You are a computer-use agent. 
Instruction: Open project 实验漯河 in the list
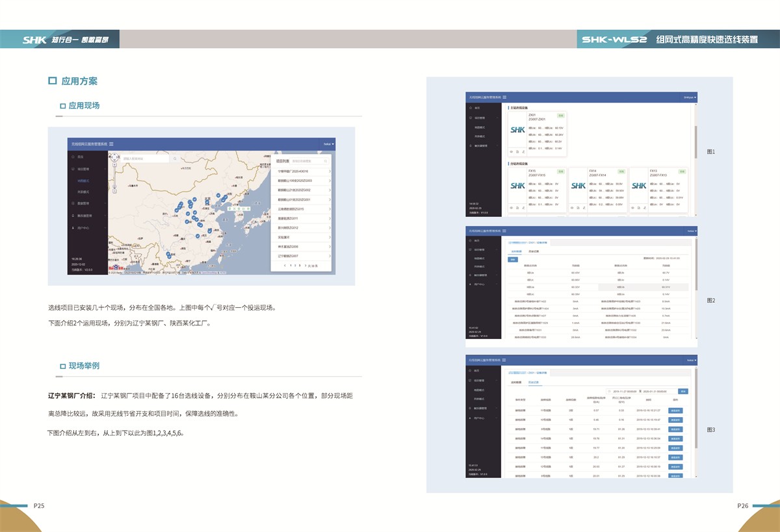pyautogui.click(x=302, y=237)
